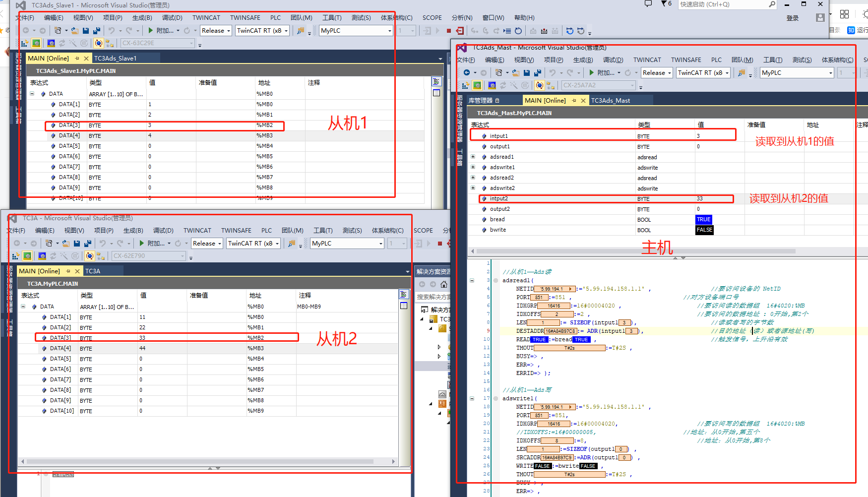This screenshot has width=868, height=497.
Task: Open Release configuration dropdown in TC3Ads_Slave1
Action: coord(216,31)
